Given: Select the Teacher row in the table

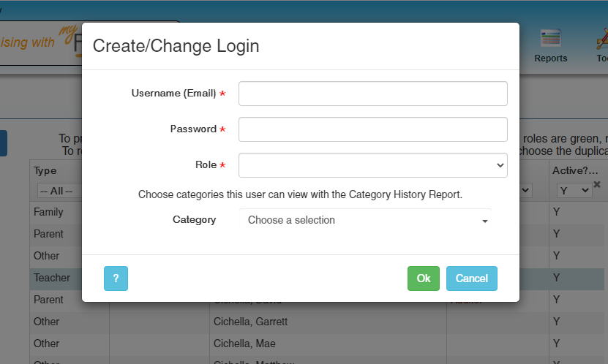Looking at the screenshot, I should tap(52, 278).
